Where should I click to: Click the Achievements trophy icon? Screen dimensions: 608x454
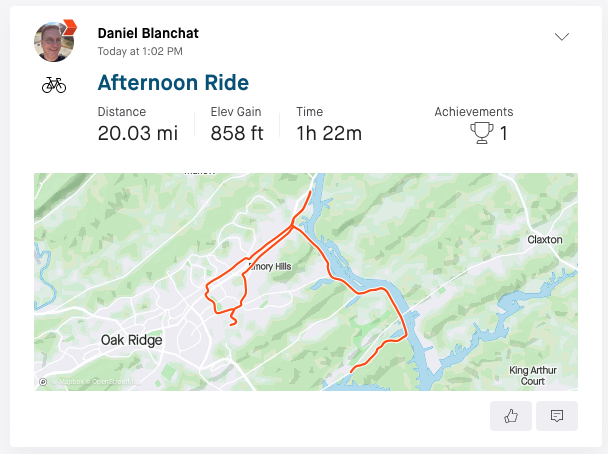pyautogui.click(x=482, y=132)
